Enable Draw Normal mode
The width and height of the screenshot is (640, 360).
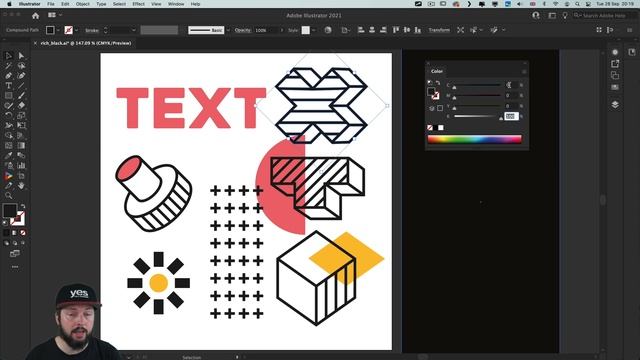point(6,243)
